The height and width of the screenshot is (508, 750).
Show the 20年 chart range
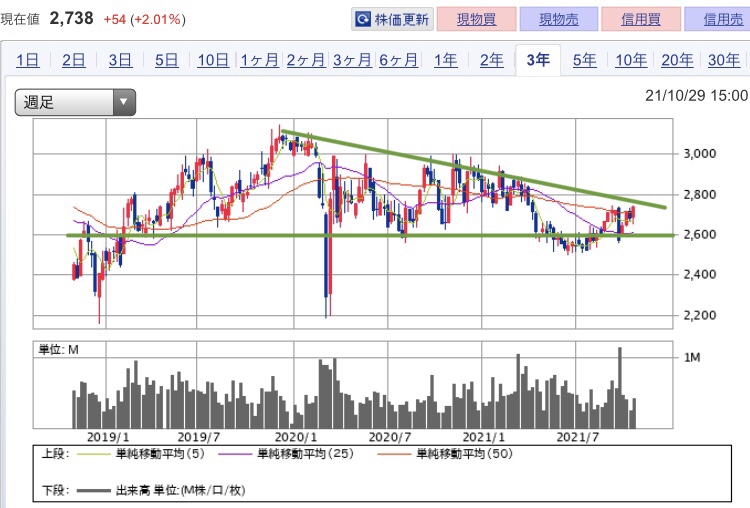coord(677,60)
